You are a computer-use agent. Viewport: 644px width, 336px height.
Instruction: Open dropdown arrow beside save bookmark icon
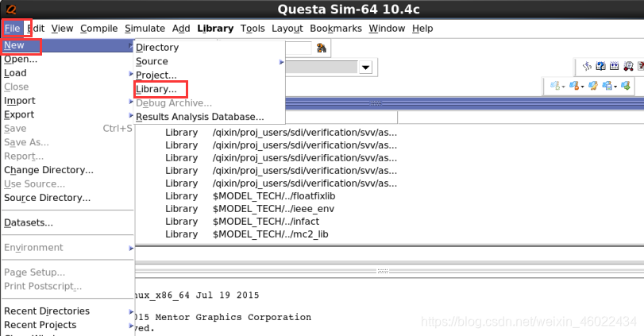tap(615, 87)
